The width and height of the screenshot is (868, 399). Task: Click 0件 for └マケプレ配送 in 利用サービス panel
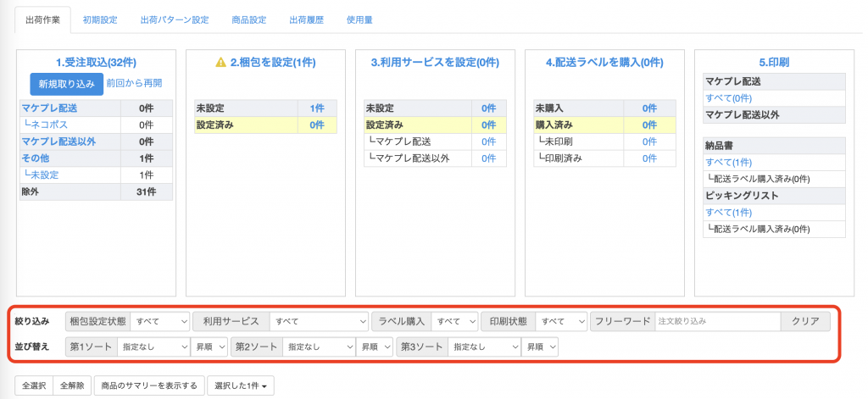pyautogui.click(x=489, y=141)
